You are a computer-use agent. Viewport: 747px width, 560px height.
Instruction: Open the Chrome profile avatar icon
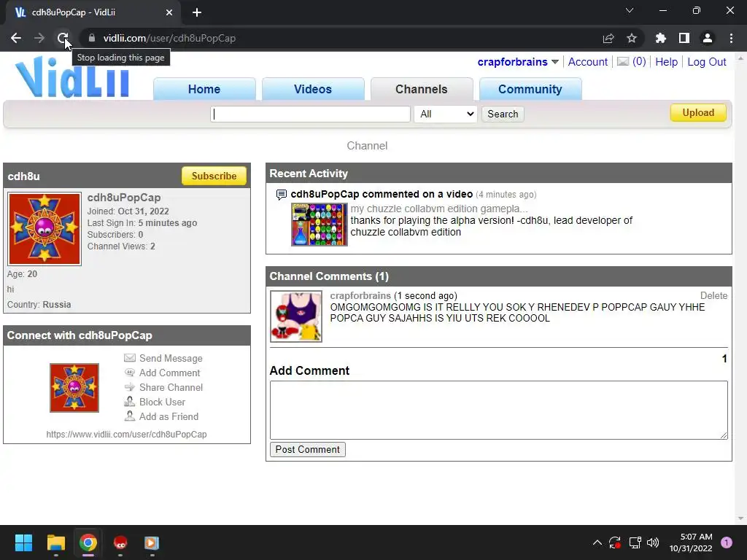pos(708,38)
